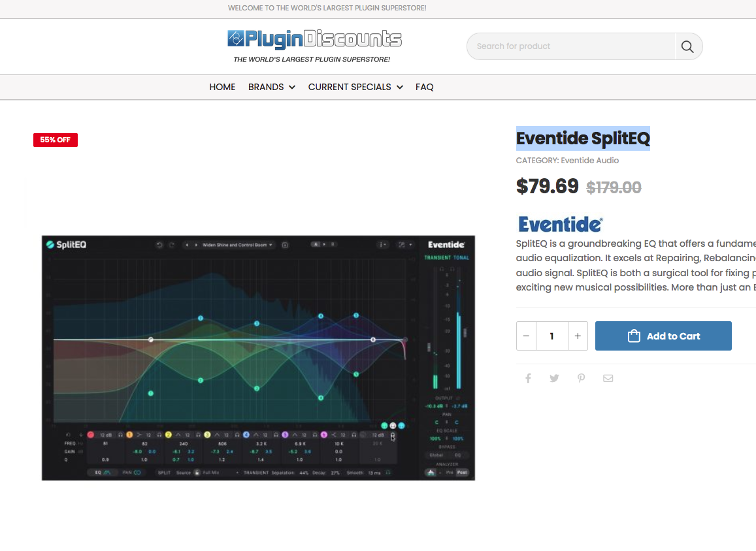This screenshot has height=551, width=756.
Task: Click the Eventide SplitEQ product title
Action: 583,138
